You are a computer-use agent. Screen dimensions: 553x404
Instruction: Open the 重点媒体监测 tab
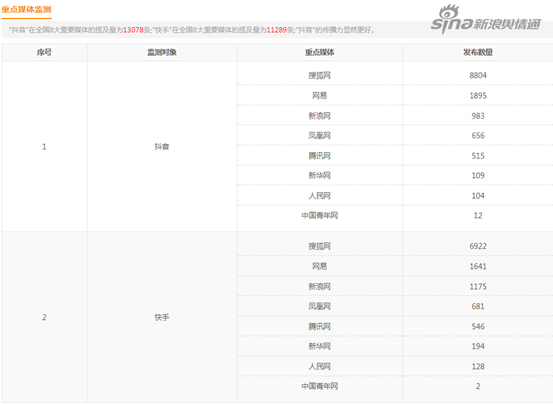coord(26,9)
